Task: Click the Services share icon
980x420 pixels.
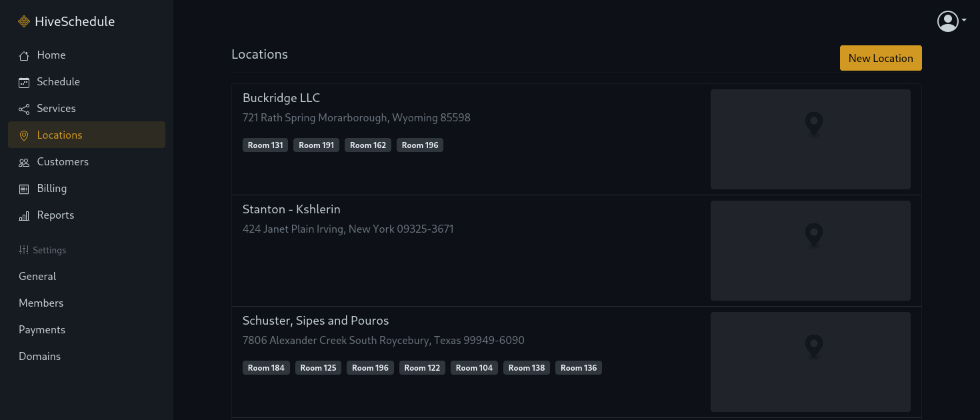Action: pos(24,109)
